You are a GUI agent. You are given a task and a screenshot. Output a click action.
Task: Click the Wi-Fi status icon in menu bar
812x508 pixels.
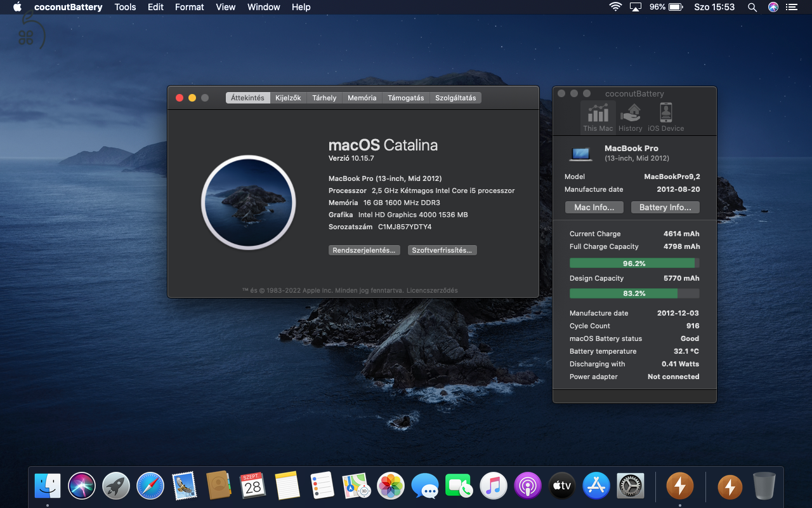615,7
